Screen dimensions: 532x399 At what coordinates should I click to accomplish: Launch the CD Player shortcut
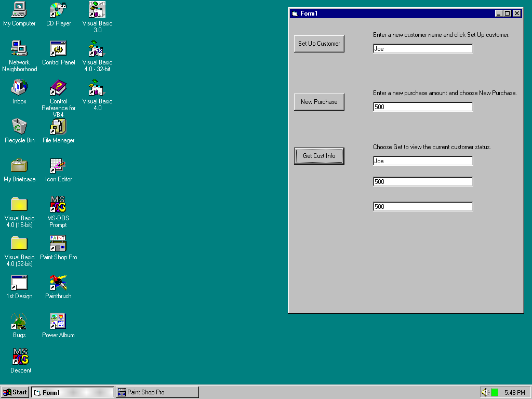click(x=58, y=10)
